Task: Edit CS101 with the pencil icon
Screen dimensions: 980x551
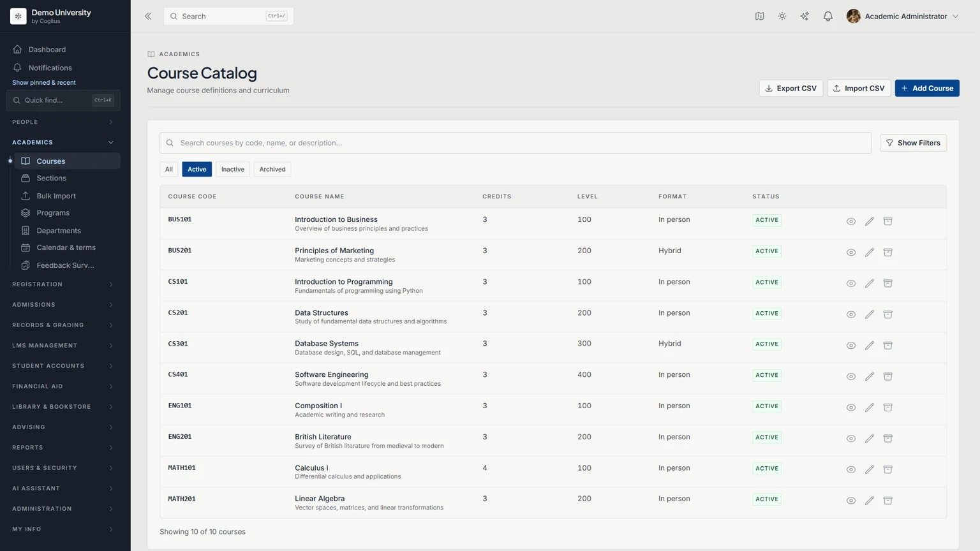Action: click(870, 283)
